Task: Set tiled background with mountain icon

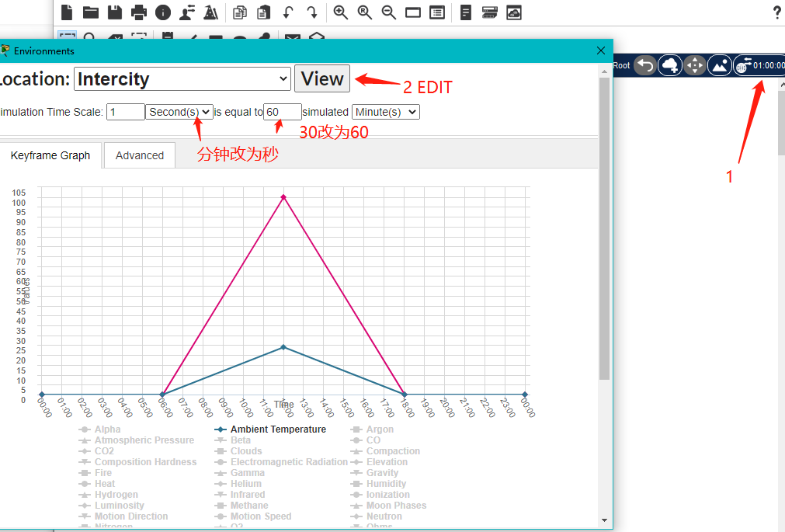Action: (720, 65)
